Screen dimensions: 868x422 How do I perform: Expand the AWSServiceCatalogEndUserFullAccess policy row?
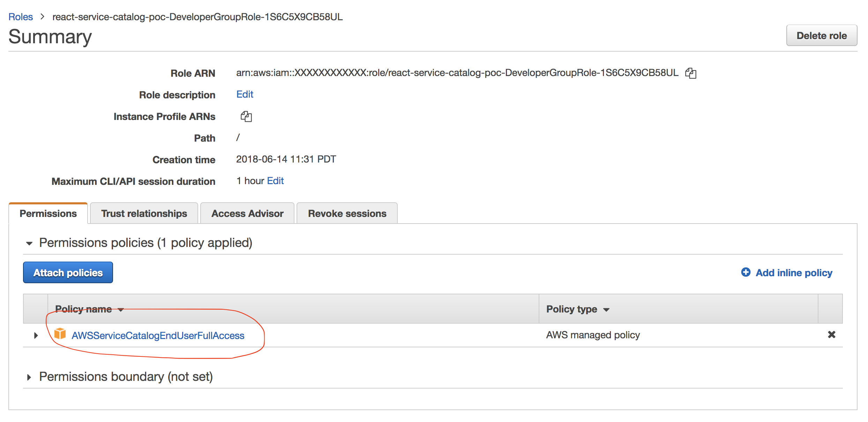pos(36,336)
